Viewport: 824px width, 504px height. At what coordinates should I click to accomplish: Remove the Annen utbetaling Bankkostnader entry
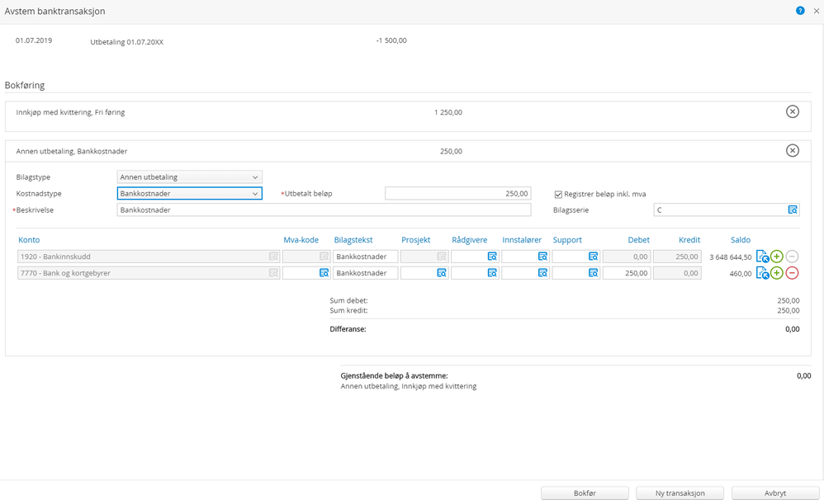pyautogui.click(x=792, y=151)
